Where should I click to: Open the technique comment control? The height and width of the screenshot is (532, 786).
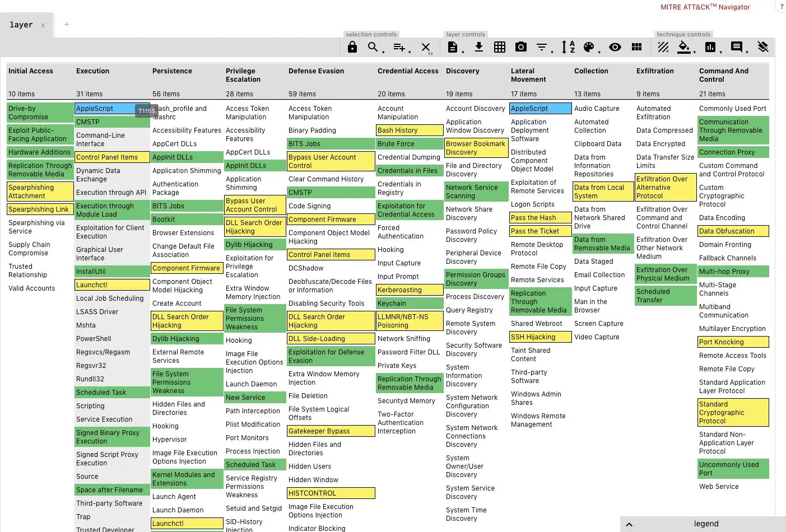[x=737, y=48]
